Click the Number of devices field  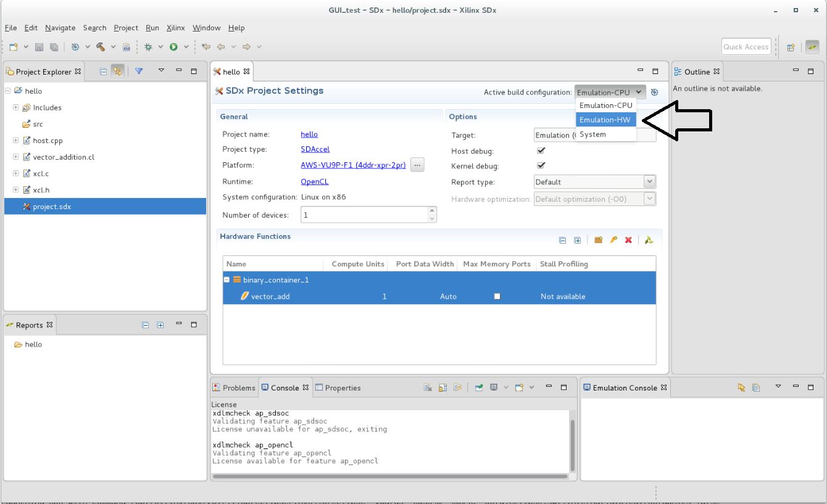(x=364, y=215)
